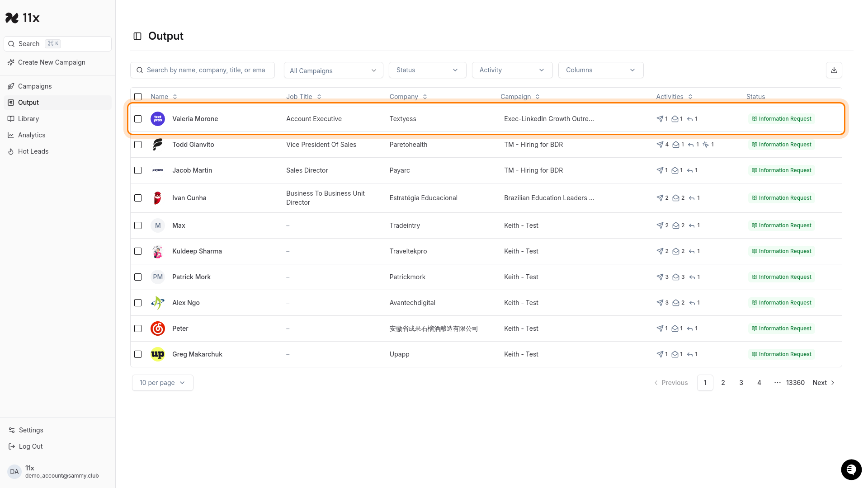Click Information Request status for Greg Makarchuk
This screenshot has width=868, height=488.
pyautogui.click(x=782, y=354)
